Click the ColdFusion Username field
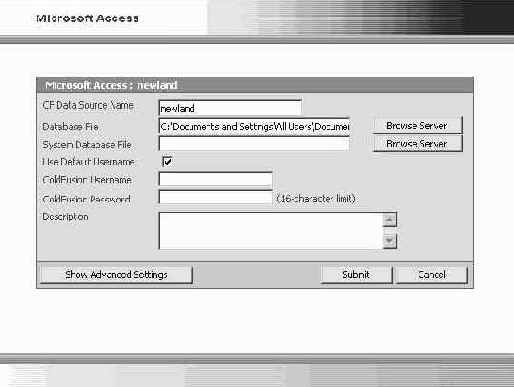Image resolution: width=514 pixels, height=387 pixels. (x=215, y=180)
